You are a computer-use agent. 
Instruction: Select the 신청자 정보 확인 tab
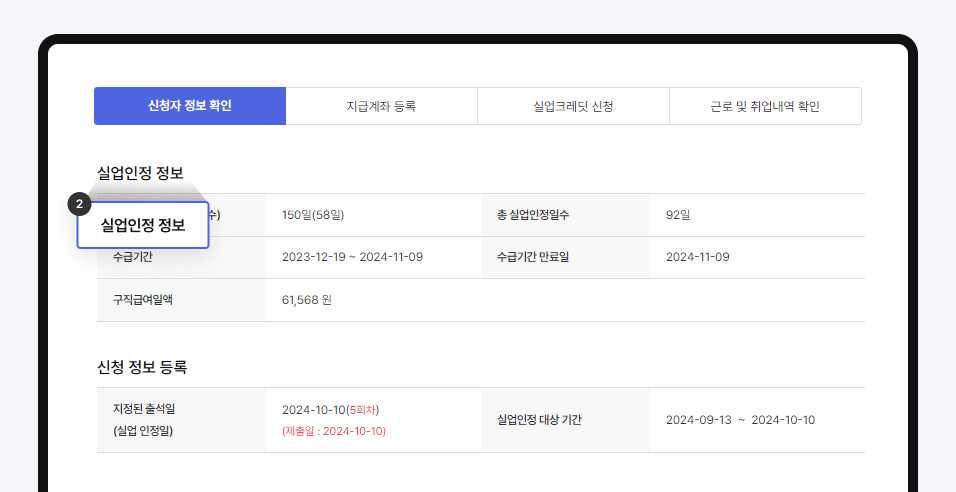point(190,106)
